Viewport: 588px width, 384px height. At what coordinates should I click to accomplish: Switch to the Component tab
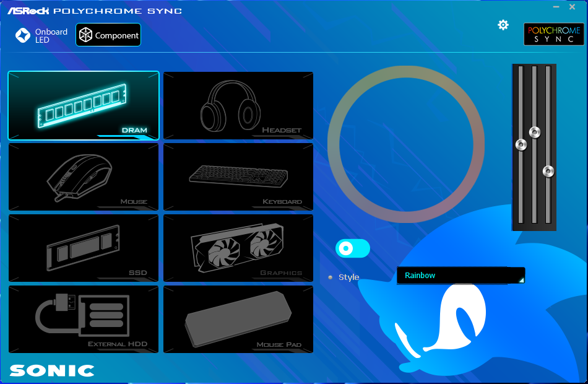pos(108,35)
